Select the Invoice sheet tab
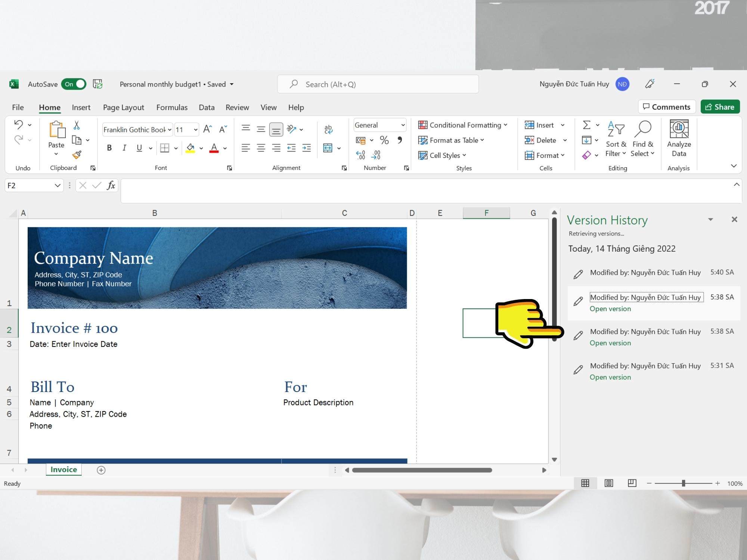The height and width of the screenshot is (560, 747). pos(63,470)
